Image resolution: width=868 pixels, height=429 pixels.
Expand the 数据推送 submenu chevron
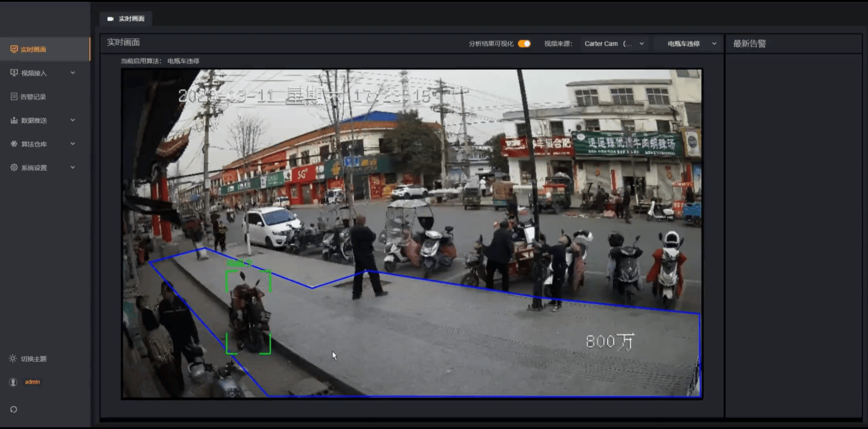pyautogui.click(x=73, y=120)
